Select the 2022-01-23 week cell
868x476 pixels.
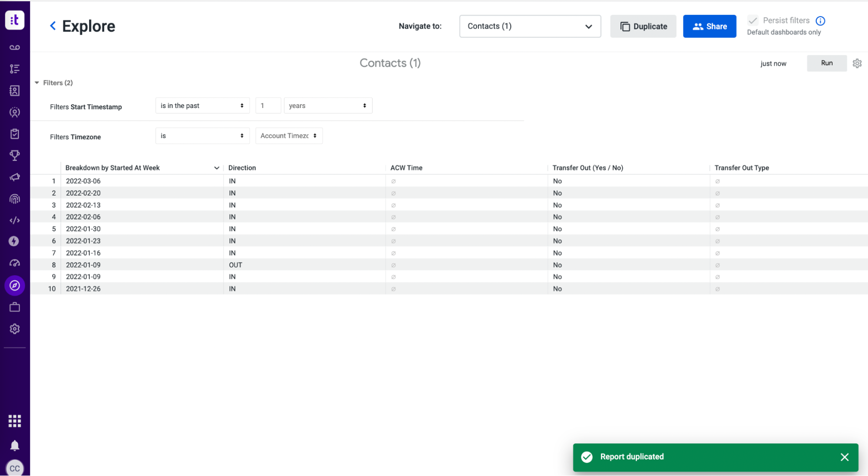tap(142, 241)
